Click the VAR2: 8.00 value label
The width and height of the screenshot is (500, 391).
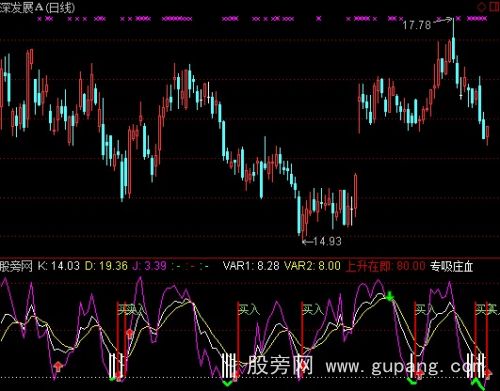(312, 266)
